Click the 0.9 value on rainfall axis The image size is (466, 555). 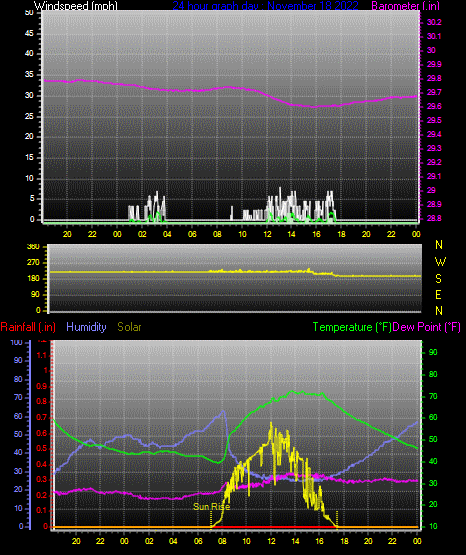(x=41, y=386)
